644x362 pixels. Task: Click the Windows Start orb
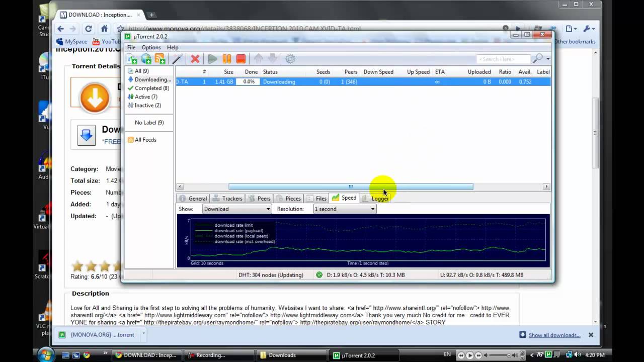point(45,354)
